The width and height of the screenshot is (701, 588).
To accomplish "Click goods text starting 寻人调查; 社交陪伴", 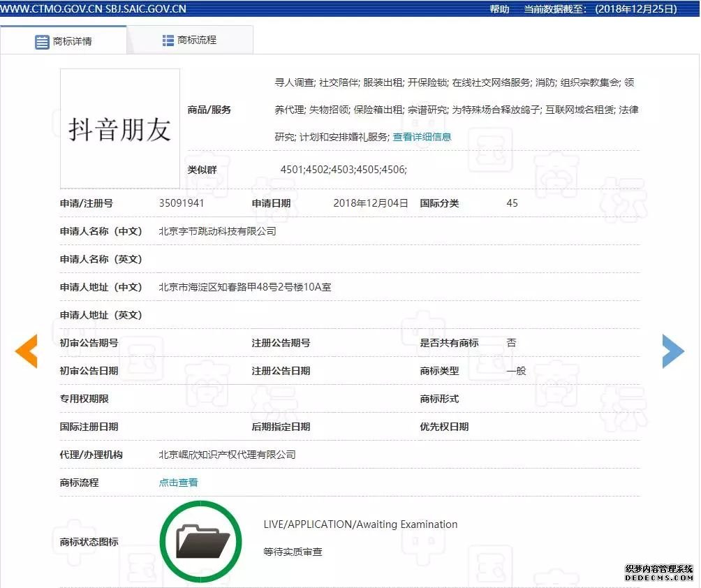I will [455, 82].
